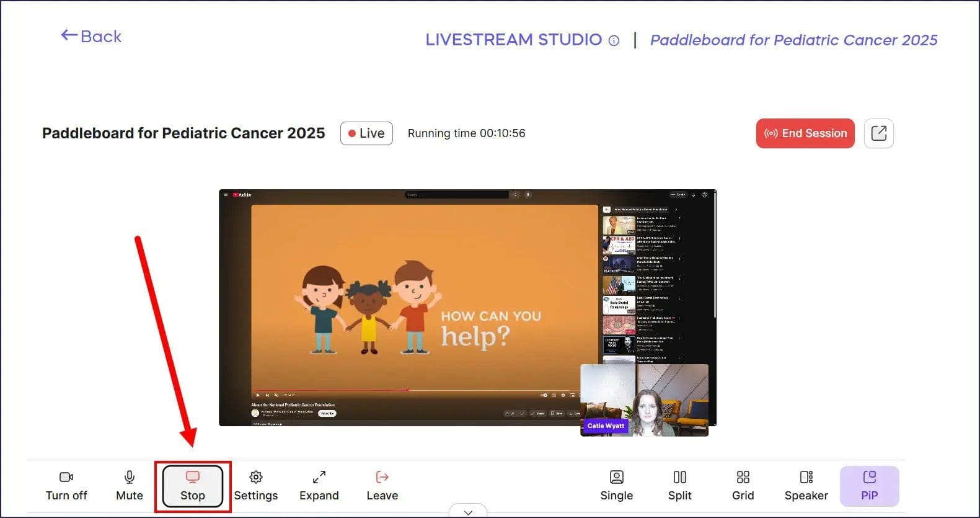Click the Live status badge
980x518 pixels.
(366, 133)
